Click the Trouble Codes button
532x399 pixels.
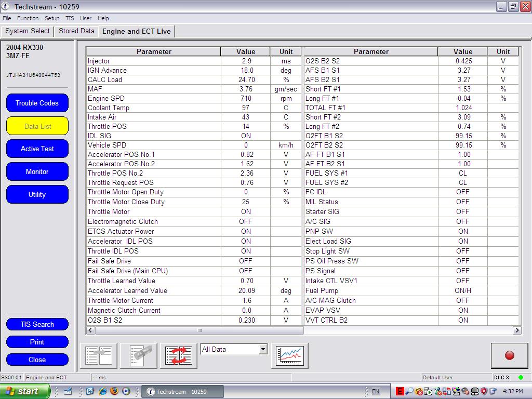point(37,103)
